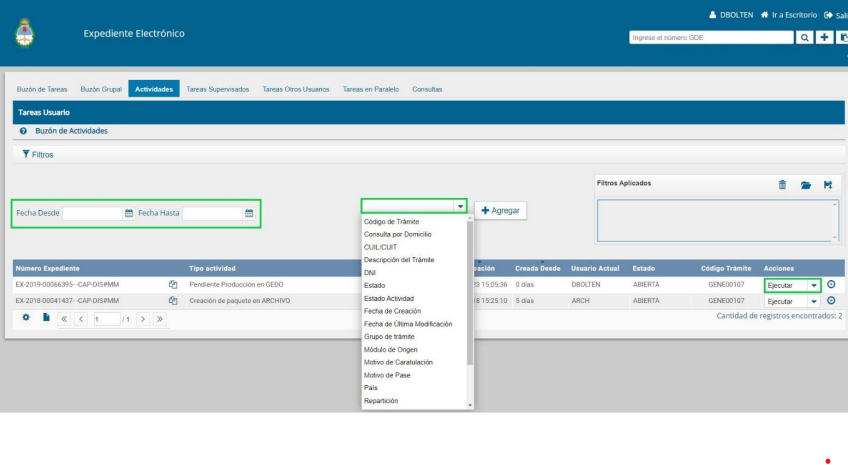Open the Fecha Desde calendar picker
The width and height of the screenshot is (848, 465).
(x=129, y=213)
